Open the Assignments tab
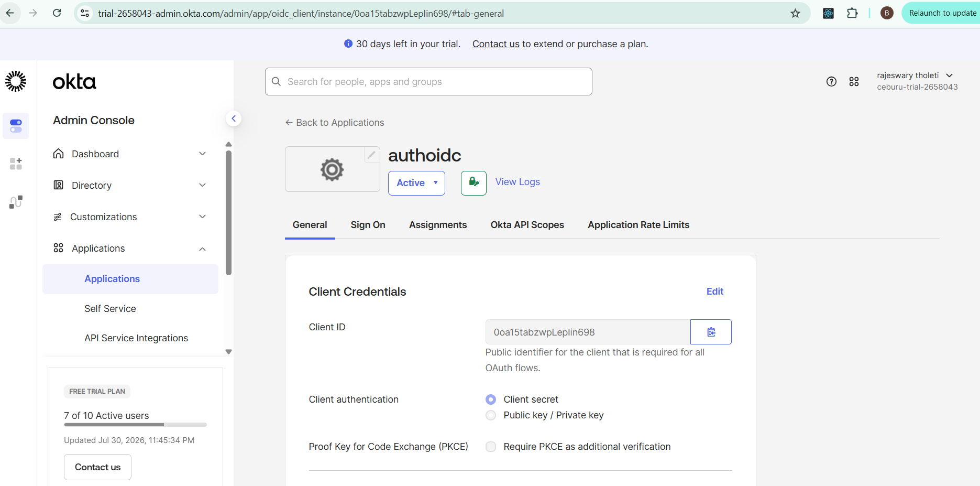The image size is (980, 486). [x=438, y=225]
